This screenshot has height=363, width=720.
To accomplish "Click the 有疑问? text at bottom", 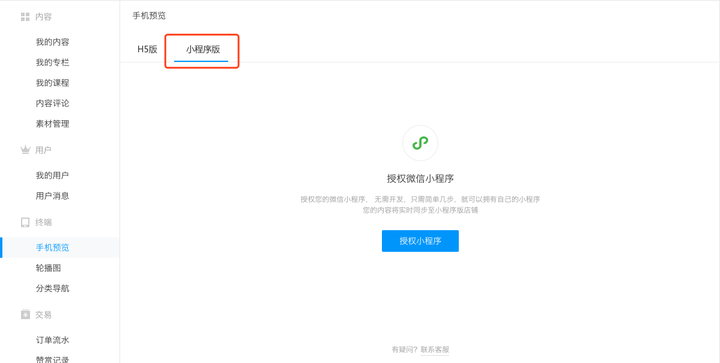I will 405,350.
